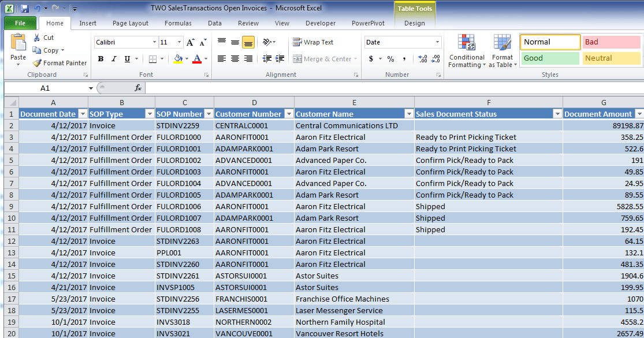The width and height of the screenshot is (644, 338).
Task: Toggle Italic formatting
Action: [x=114, y=59]
